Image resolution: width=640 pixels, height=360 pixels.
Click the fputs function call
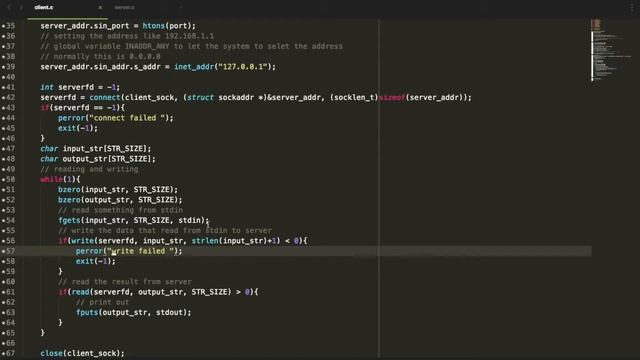click(87, 312)
